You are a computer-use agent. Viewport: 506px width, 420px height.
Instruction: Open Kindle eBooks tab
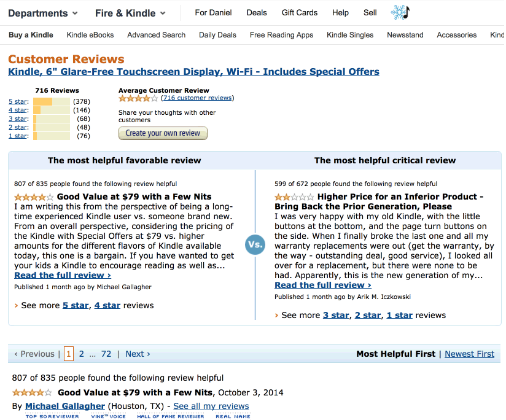coord(90,35)
